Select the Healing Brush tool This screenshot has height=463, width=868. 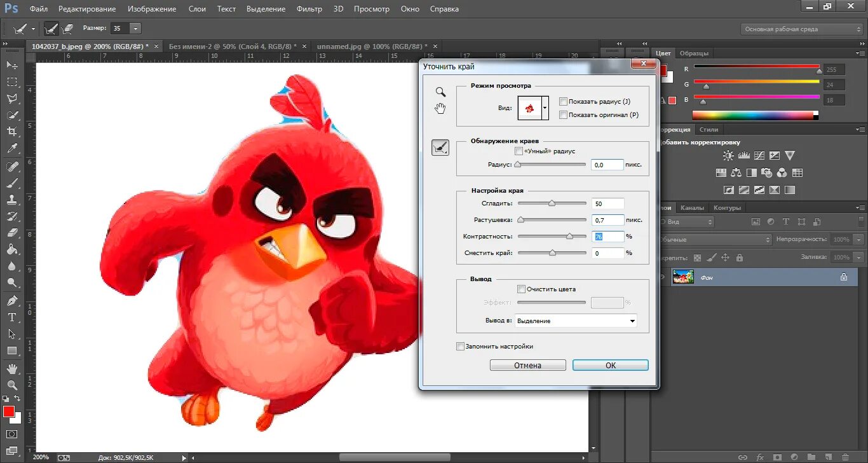pyautogui.click(x=12, y=167)
